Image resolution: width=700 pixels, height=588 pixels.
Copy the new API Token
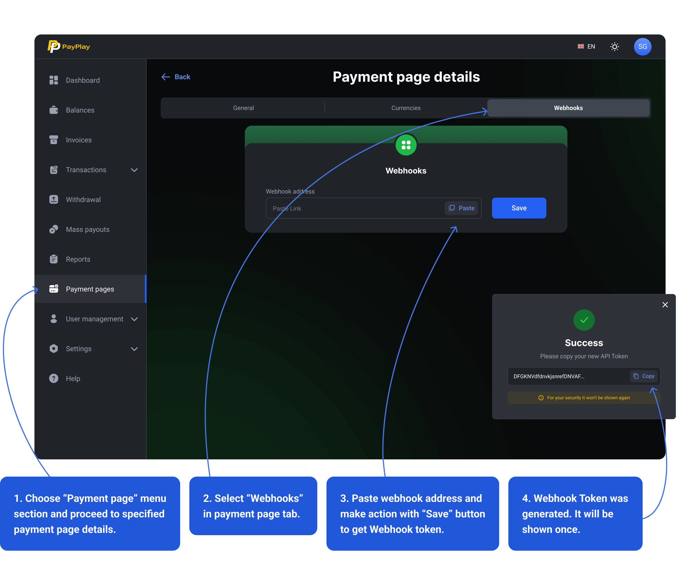(x=644, y=376)
